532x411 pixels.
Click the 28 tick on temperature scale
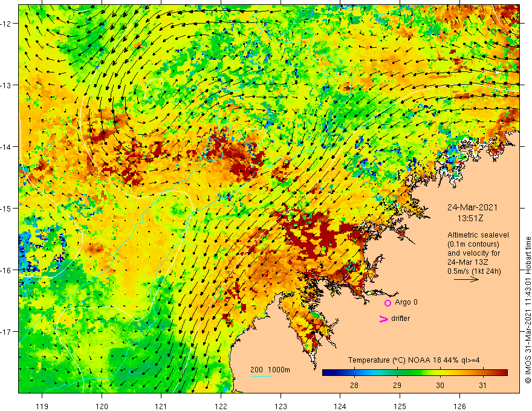(x=354, y=385)
